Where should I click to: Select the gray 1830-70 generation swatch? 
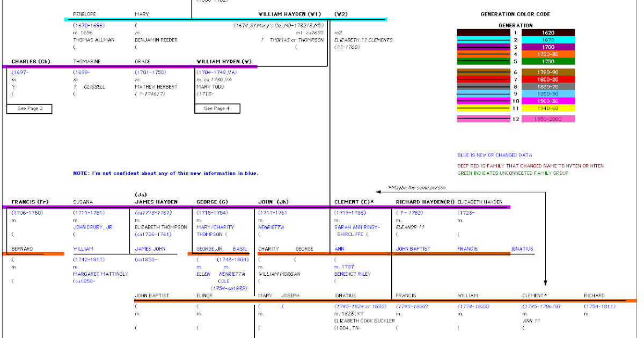click(549, 86)
